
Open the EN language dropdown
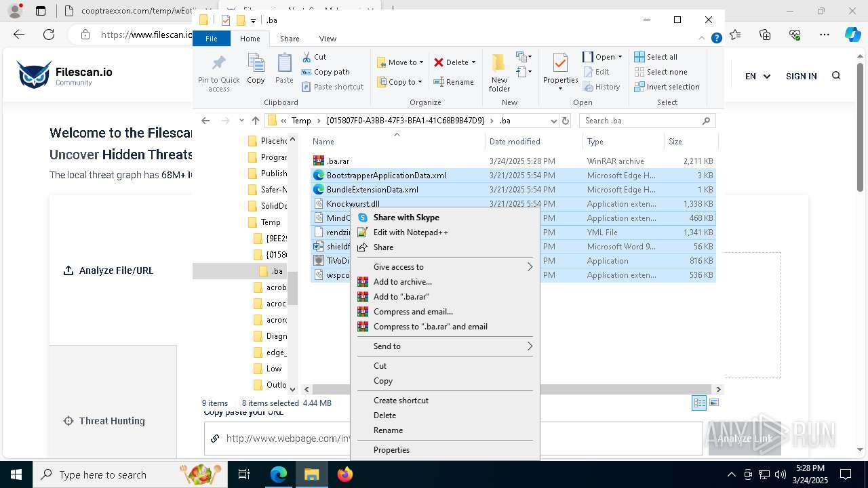757,77
